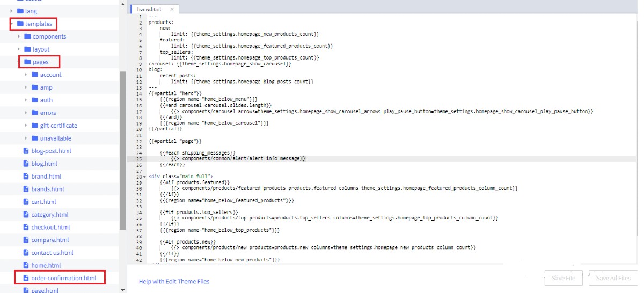The width and height of the screenshot is (644, 293).
Task: Open Help with Edit Theme Files link
Action: (x=174, y=281)
